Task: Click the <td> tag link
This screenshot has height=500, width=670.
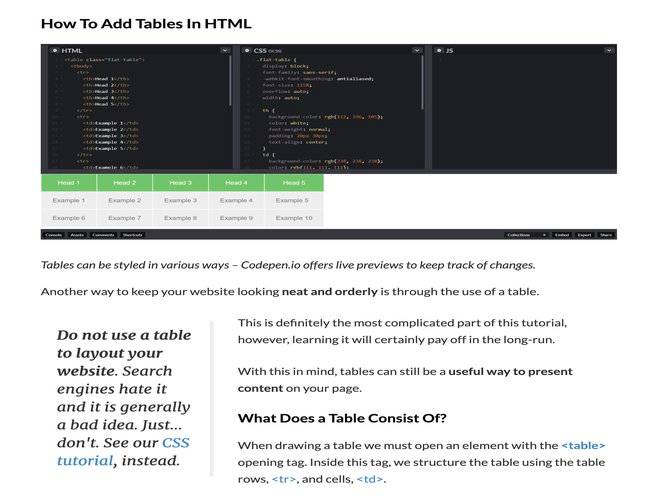Action: coord(370,479)
